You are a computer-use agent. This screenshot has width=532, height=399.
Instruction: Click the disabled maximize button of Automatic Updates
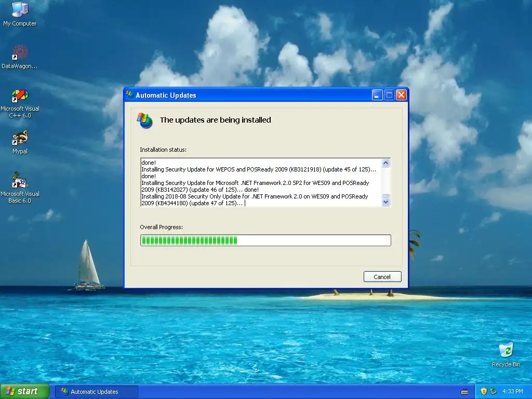tap(389, 95)
